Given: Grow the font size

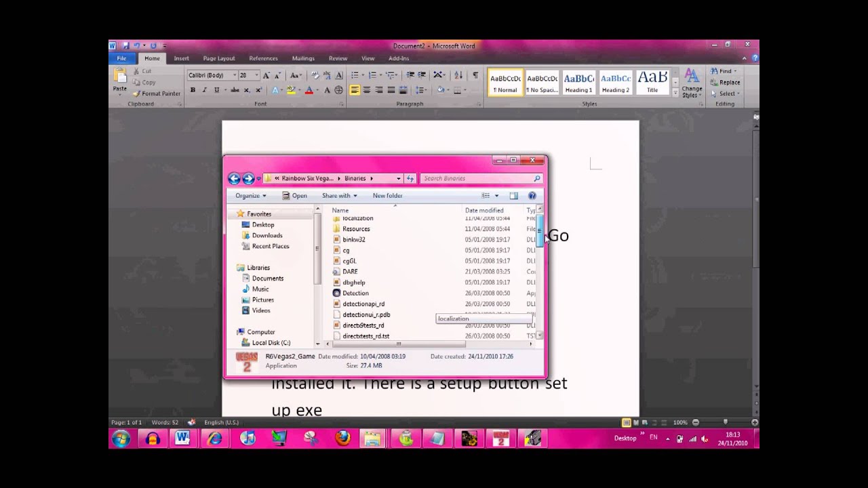Looking at the screenshot, I should click(267, 75).
